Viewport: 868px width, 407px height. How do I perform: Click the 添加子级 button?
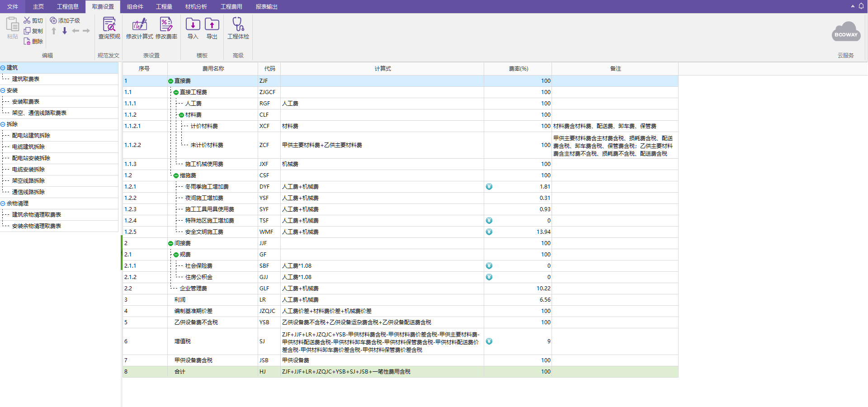point(65,20)
